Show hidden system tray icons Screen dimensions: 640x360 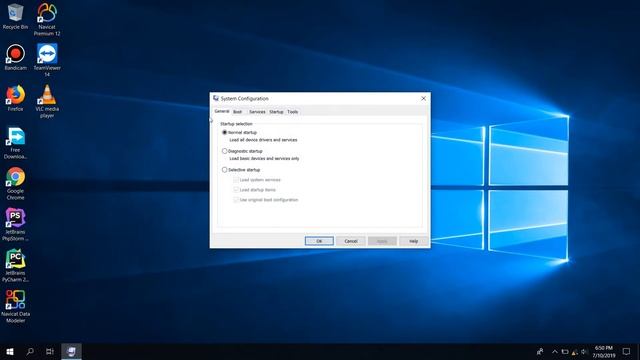coord(555,351)
